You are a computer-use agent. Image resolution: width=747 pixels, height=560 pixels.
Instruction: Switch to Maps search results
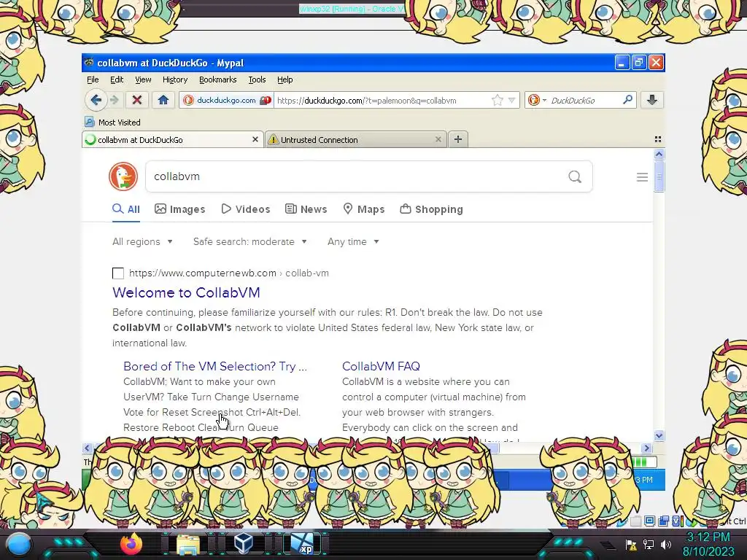[x=364, y=209]
